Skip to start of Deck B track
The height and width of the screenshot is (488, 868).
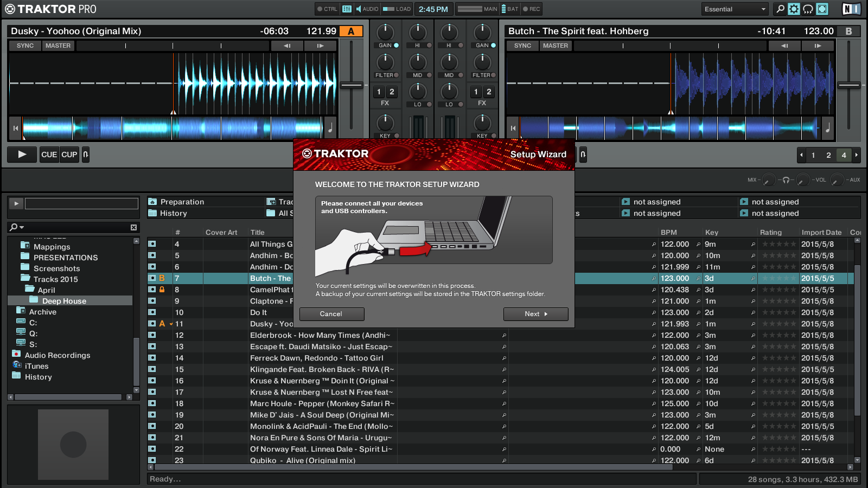coord(513,128)
